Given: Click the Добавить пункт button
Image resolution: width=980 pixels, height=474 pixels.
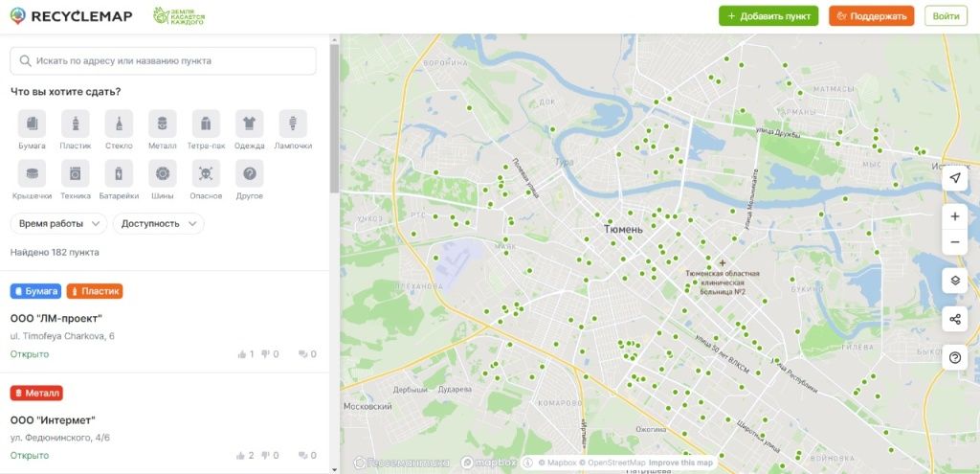Looking at the screenshot, I should (768, 16).
